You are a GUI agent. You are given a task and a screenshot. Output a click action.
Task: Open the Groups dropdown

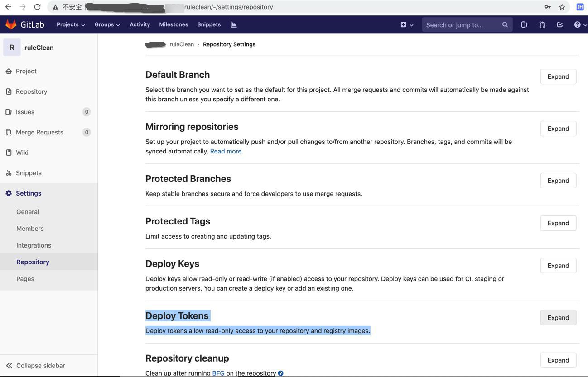[x=106, y=24]
